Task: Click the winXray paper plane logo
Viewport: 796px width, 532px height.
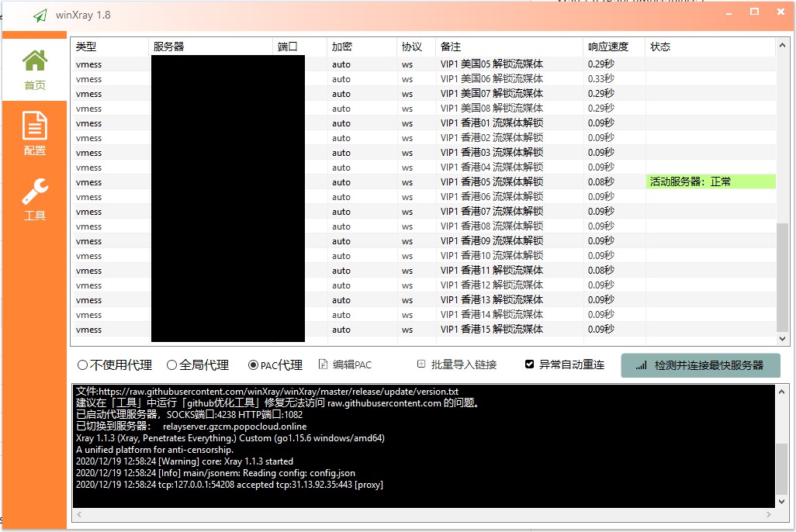Action: coord(40,16)
